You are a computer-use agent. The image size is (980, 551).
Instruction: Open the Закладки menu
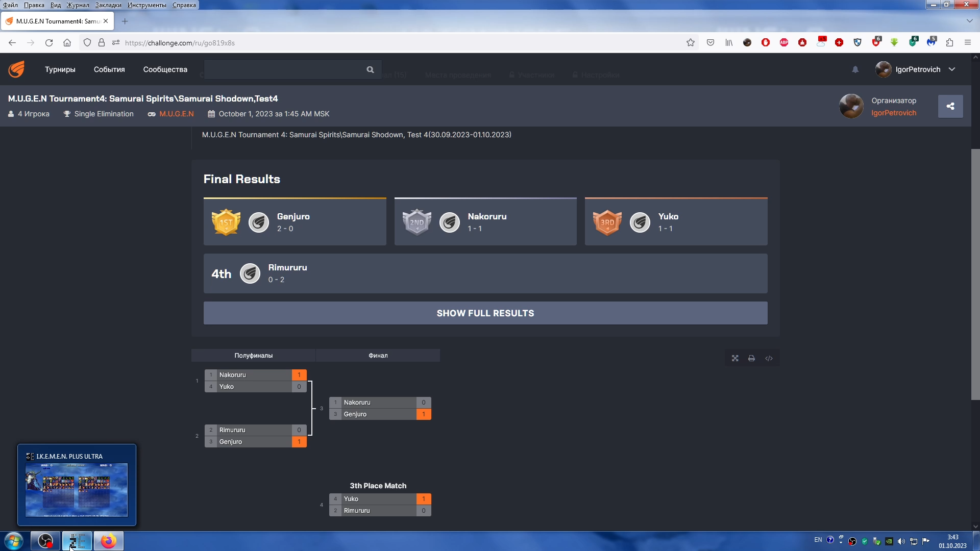coord(108,5)
